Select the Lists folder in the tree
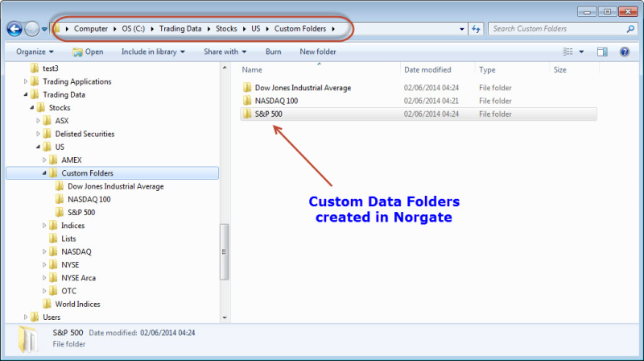644x361 pixels. pos(68,239)
